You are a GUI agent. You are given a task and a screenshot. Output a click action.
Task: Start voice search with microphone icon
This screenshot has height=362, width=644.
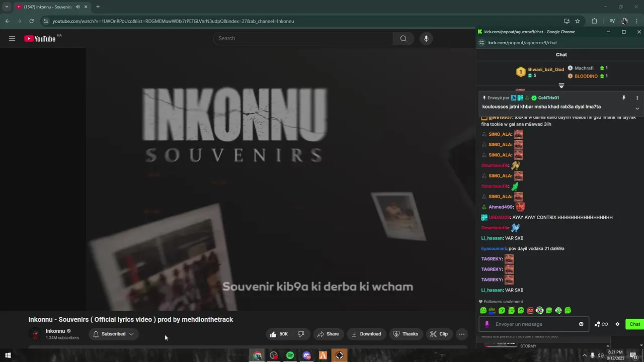click(x=426, y=39)
